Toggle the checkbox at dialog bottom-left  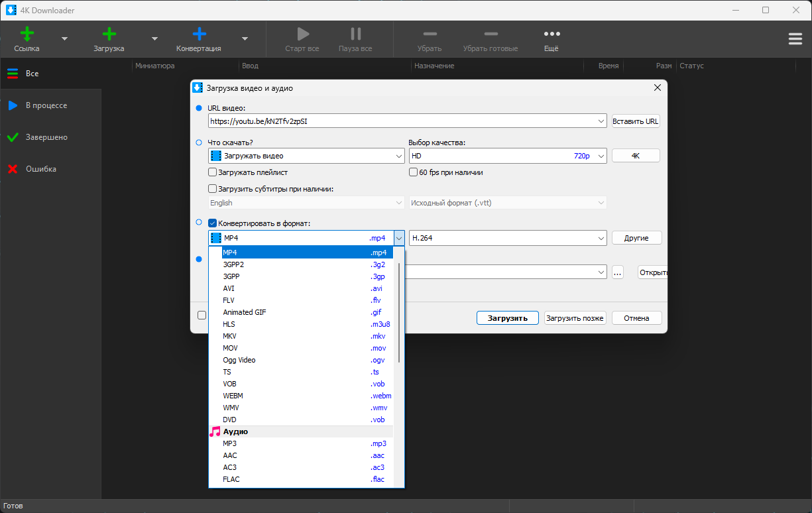coord(202,315)
